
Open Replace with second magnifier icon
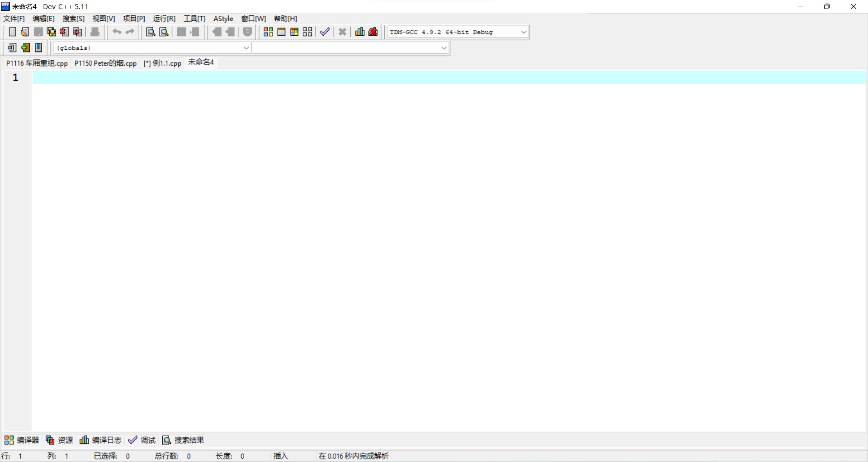tap(164, 32)
